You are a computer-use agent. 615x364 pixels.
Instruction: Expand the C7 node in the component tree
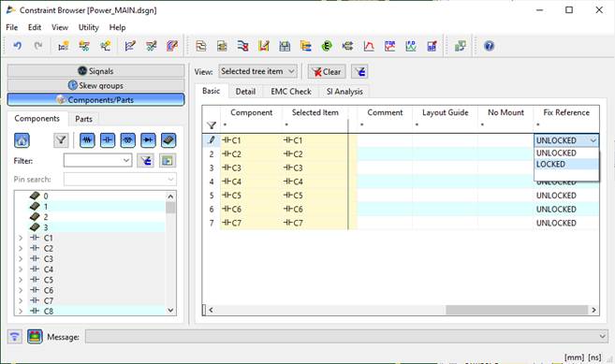click(x=21, y=301)
